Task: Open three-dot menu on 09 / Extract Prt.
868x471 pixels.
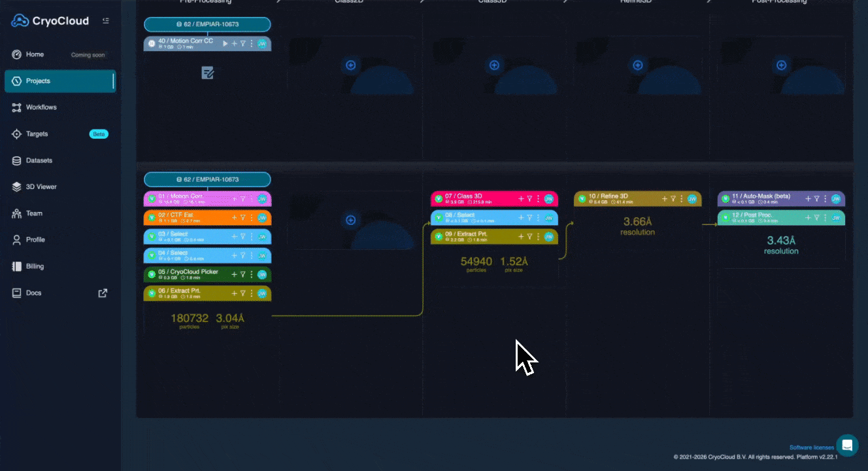Action: click(538, 237)
